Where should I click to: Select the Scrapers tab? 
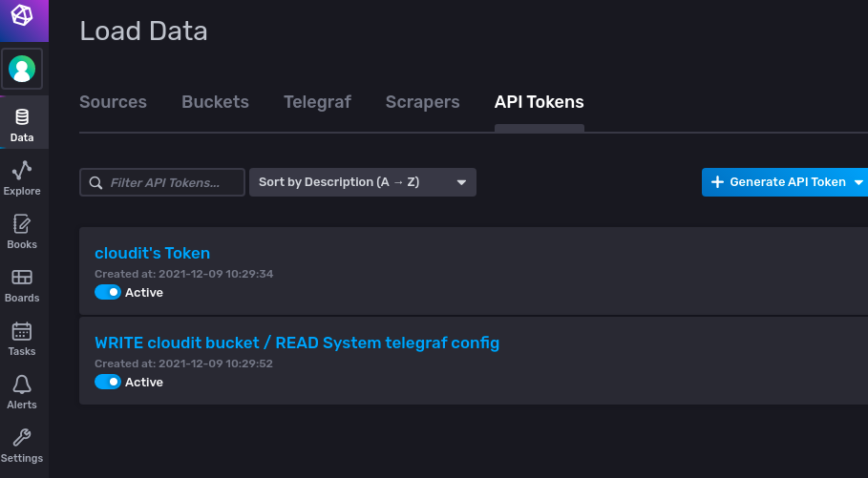coord(422,102)
